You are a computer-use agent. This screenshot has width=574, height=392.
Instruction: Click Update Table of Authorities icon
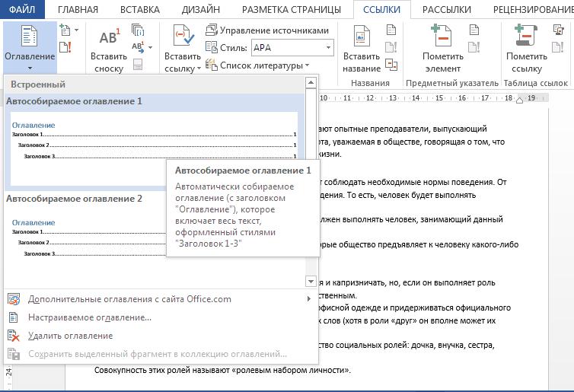point(558,47)
